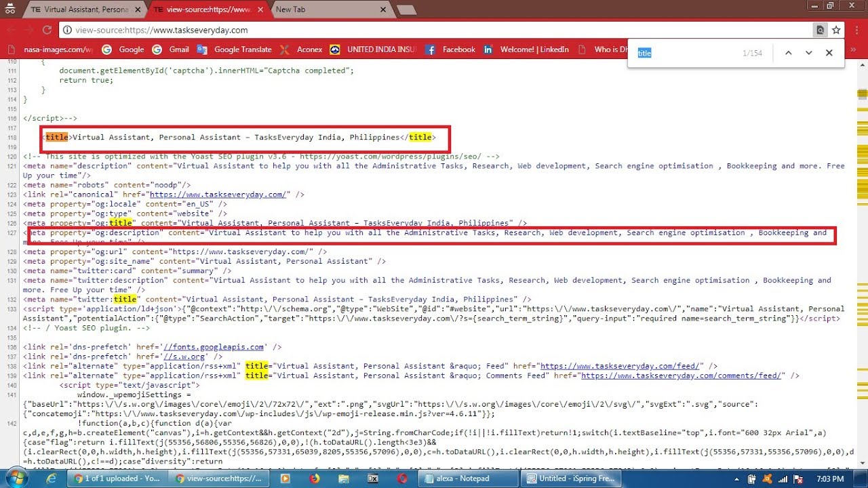Click the 'meta name="robots"' line
This screenshot has width=868, height=488.
pos(107,185)
